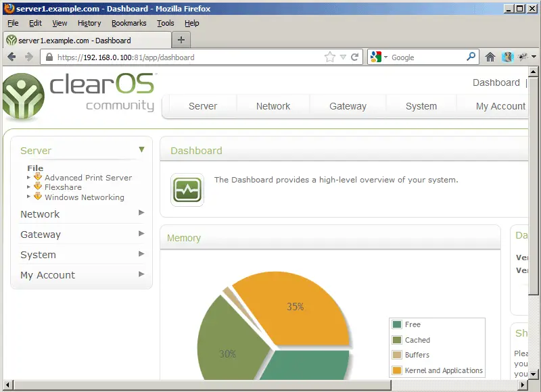Click the Google search engine icon

[376, 57]
